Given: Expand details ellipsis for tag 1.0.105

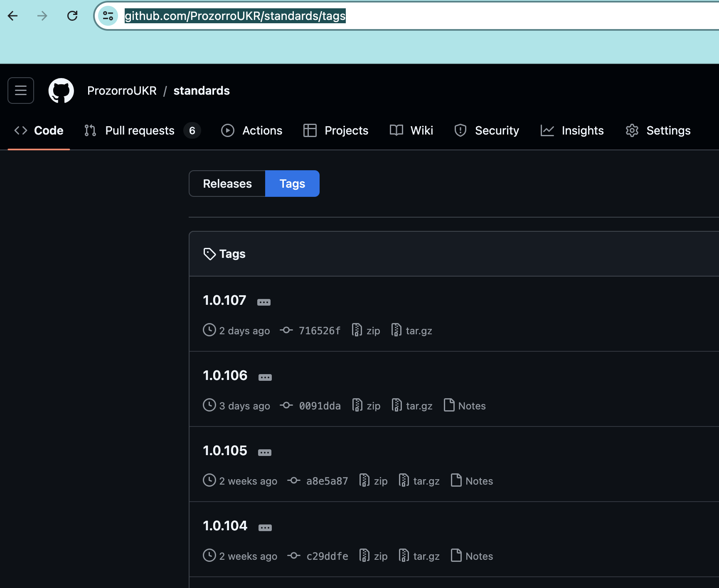Looking at the screenshot, I should click(265, 453).
